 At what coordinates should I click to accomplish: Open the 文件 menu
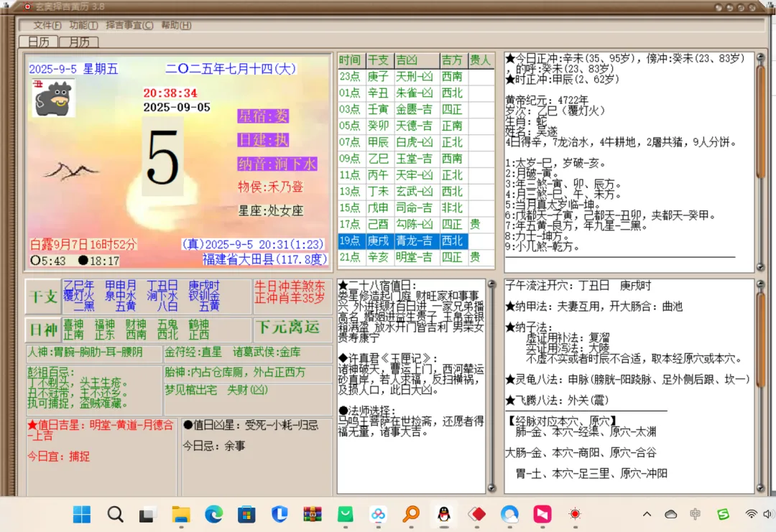coord(47,25)
